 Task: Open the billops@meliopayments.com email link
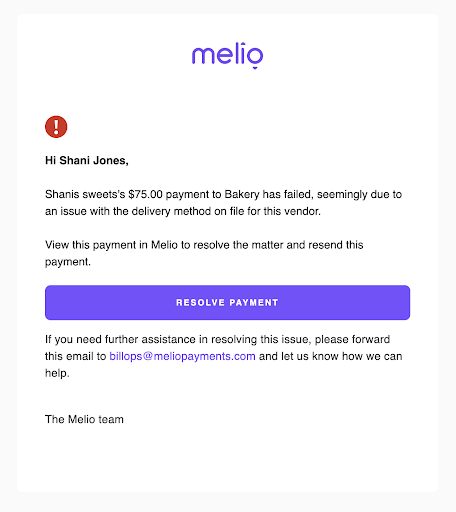click(x=182, y=356)
